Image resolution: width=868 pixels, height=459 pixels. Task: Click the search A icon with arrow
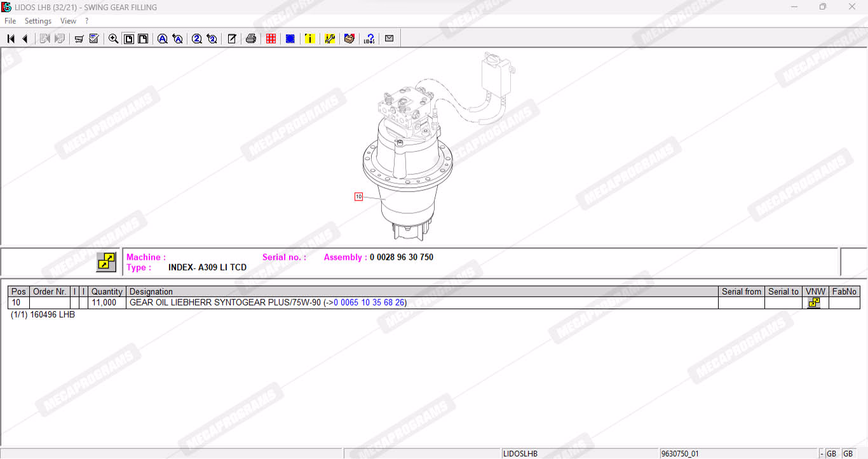coord(178,39)
